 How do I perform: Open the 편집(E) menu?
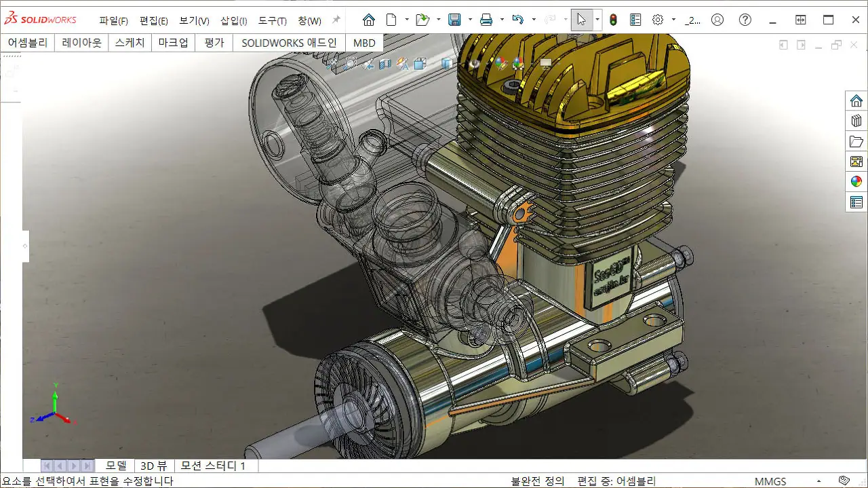pos(153,21)
